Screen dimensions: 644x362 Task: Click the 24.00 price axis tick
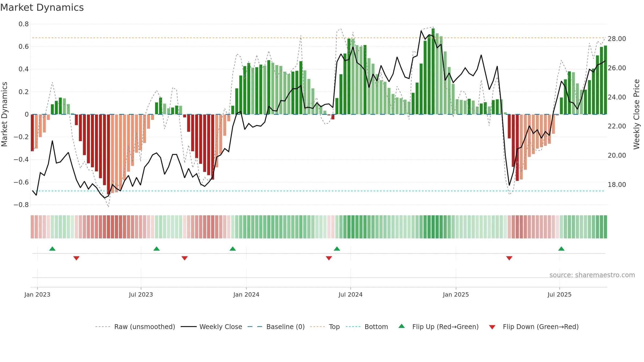coord(617,97)
